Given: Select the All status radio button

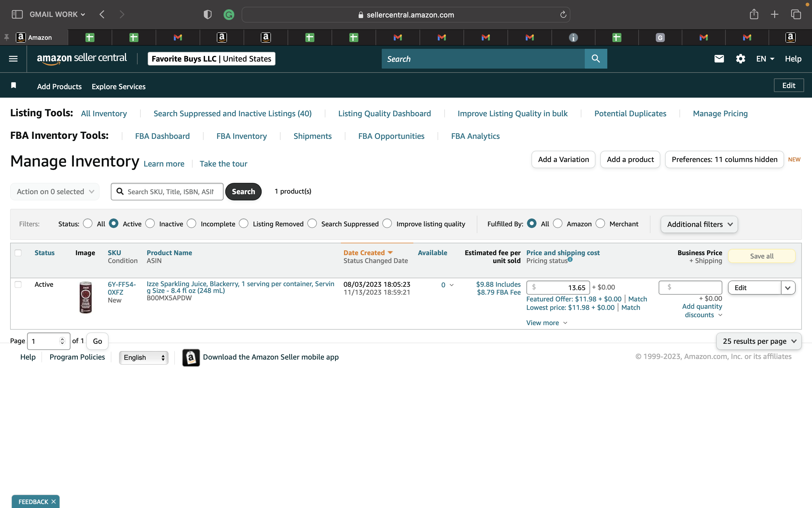Looking at the screenshot, I should pos(88,224).
